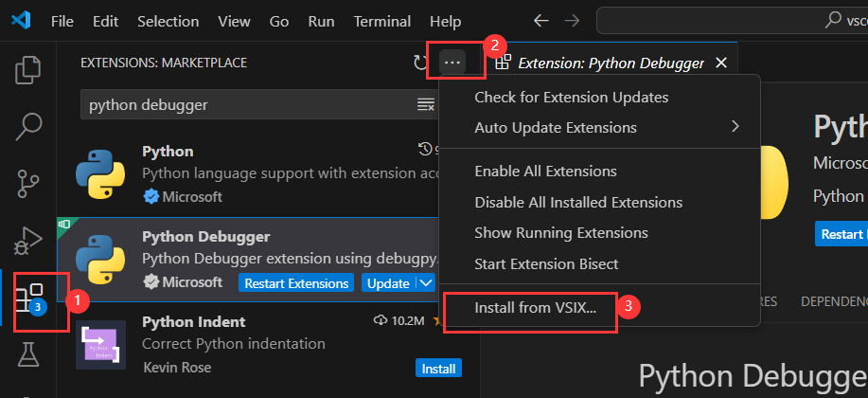
Task: Select Disable All Installed Extensions
Action: tap(577, 202)
